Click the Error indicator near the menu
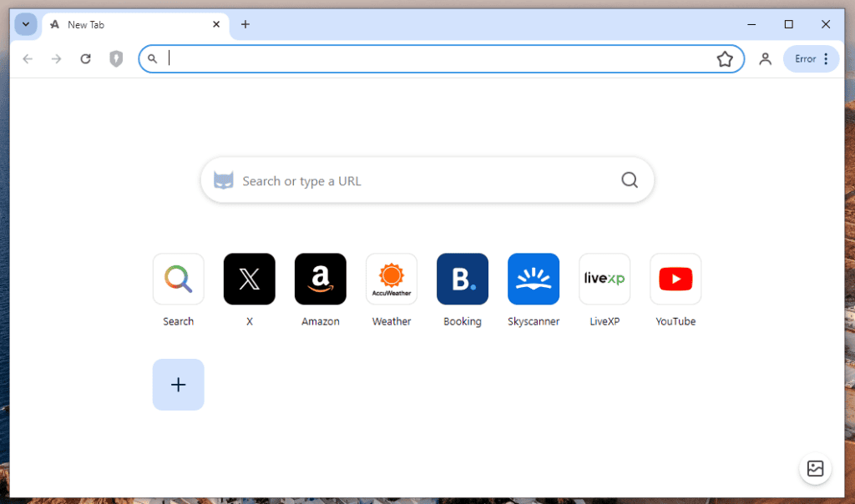This screenshot has width=855, height=504. pos(805,58)
